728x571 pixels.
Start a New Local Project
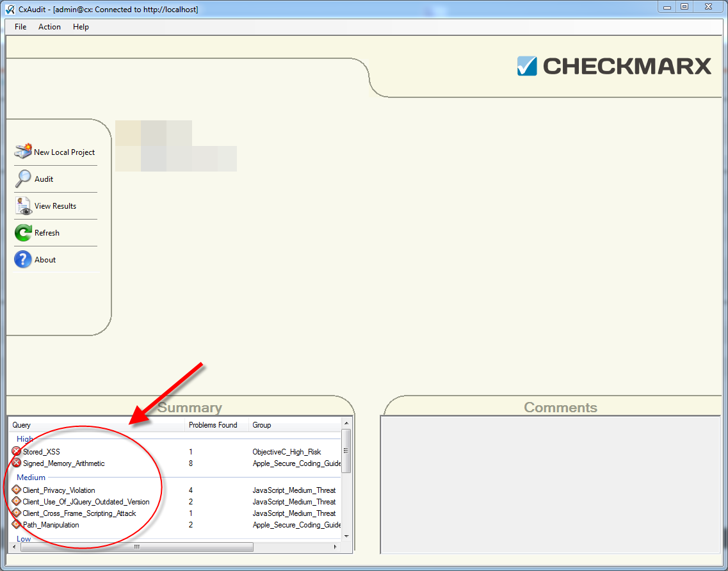coord(64,152)
